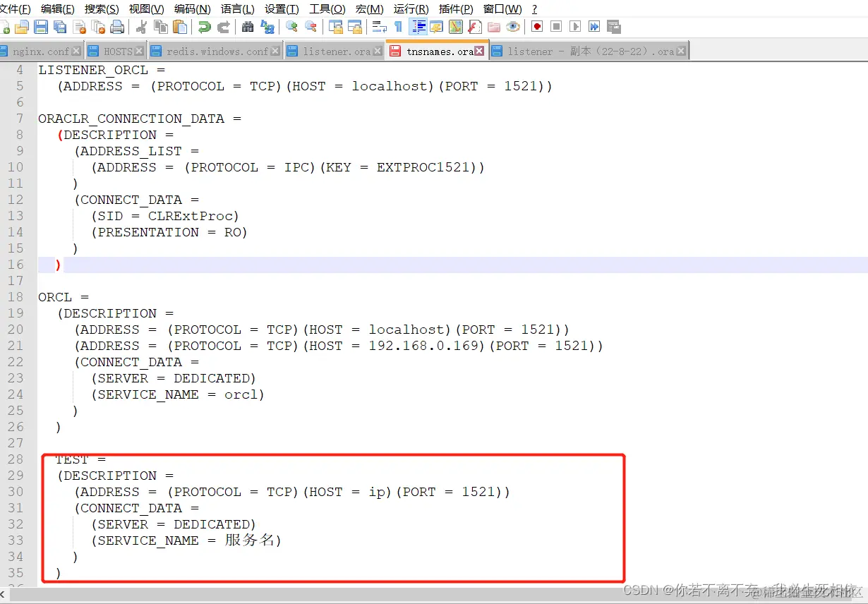Play back the recorded macro
Screen dimensions: 868x604
575,27
